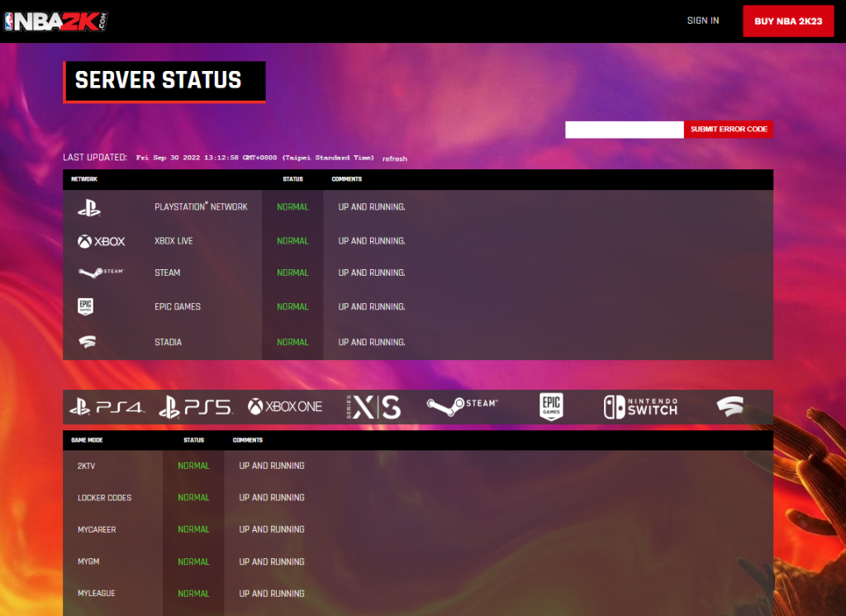Click the Network column header
846x616 pixels.
pyautogui.click(x=84, y=179)
